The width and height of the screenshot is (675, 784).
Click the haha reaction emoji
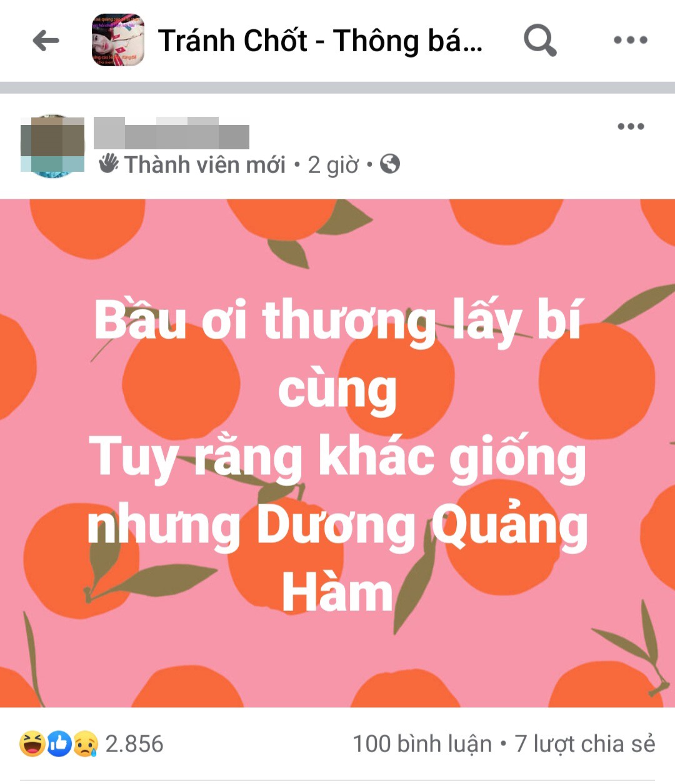pyautogui.click(x=32, y=743)
